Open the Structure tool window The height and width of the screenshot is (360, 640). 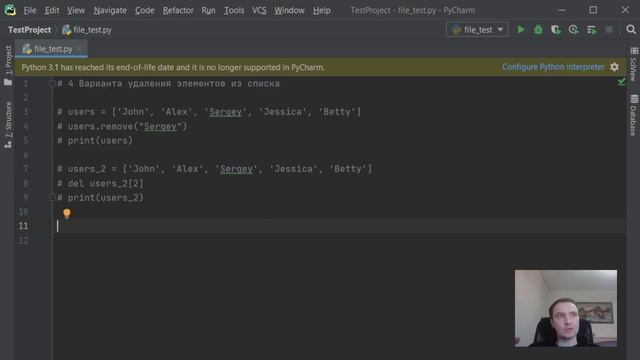8,124
